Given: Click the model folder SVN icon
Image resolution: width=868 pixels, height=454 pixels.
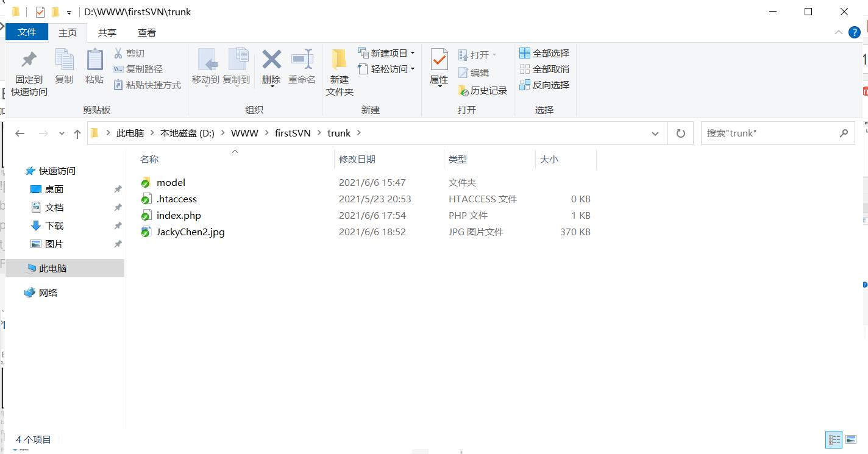Looking at the screenshot, I should pos(146,182).
